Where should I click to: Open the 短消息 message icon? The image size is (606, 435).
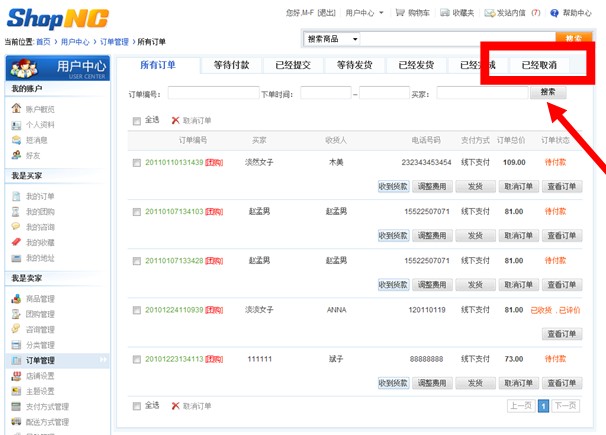(16, 140)
